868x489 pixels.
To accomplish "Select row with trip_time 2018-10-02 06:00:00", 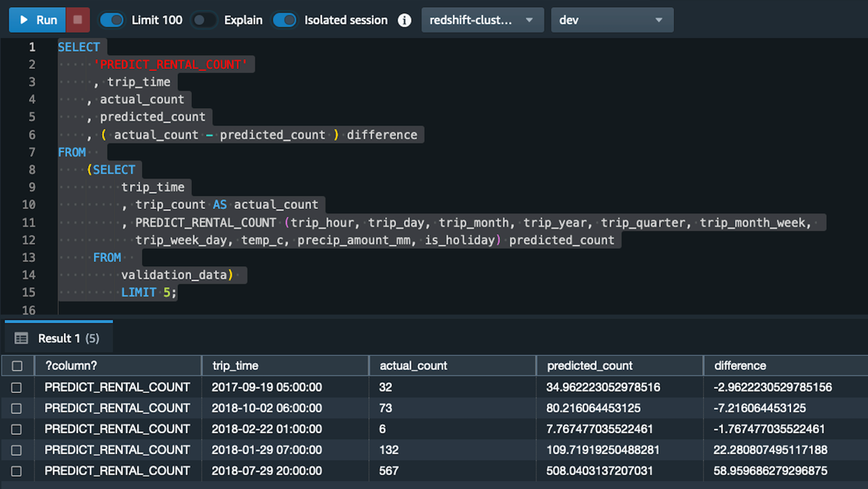I will [x=16, y=408].
